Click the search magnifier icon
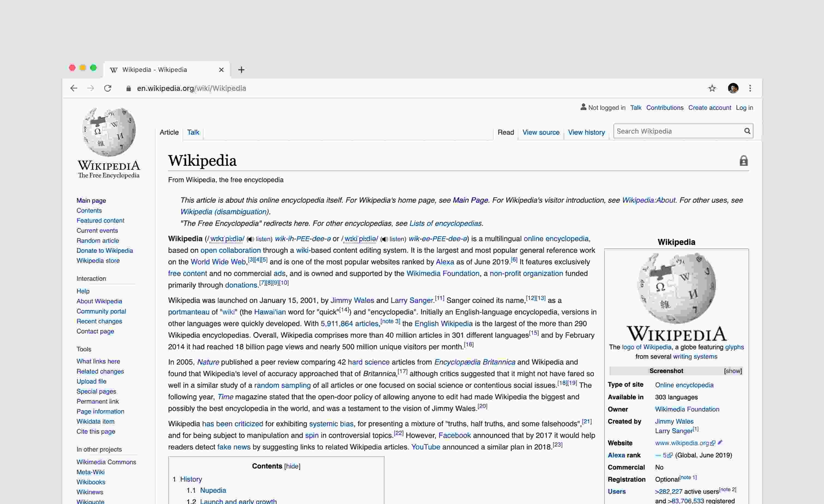The width and height of the screenshot is (824, 504). pyautogui.click(x=747, y=131)
